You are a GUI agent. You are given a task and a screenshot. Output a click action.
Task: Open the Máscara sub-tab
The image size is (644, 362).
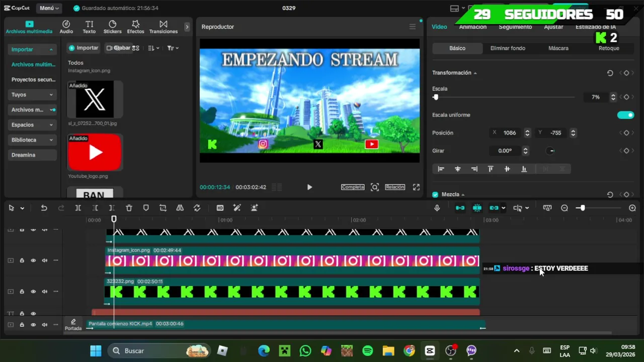pos(558,48)
